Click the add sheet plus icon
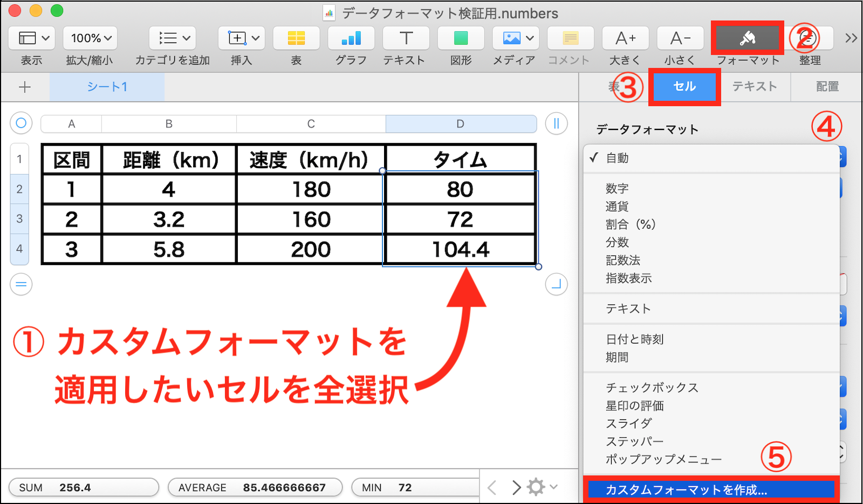The height and width of the screenshot is (504, 863). tap(25, 87)
